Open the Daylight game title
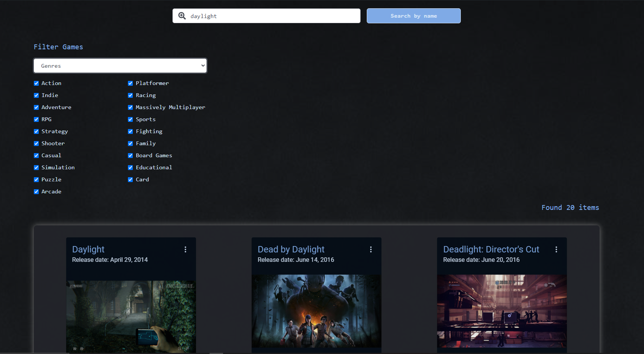The height and width of the screenshot is (354, 644). point(88,249)
